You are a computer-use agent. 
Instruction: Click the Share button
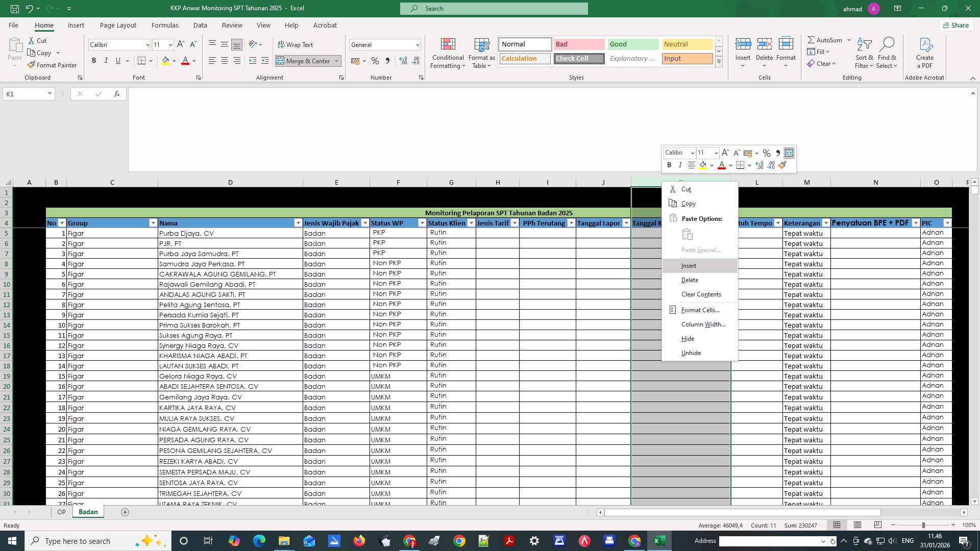tap(955, 25)
